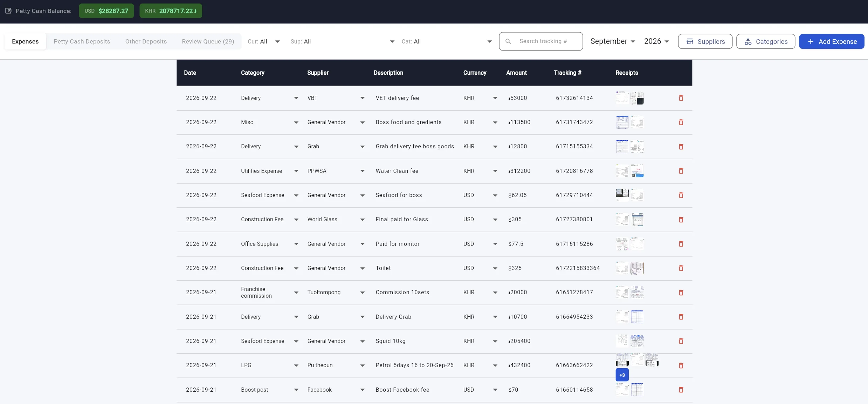Open the Suppliers manager

coord(705,41)
